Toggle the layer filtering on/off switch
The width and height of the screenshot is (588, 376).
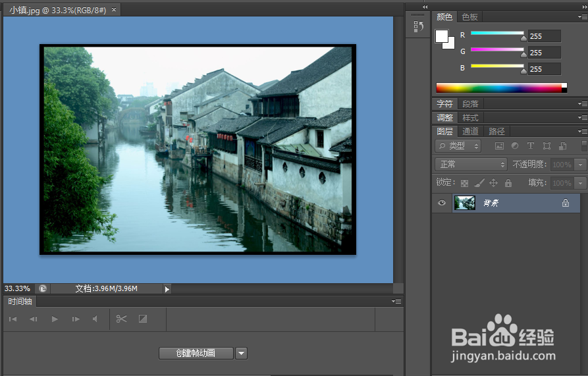(584, 146)
